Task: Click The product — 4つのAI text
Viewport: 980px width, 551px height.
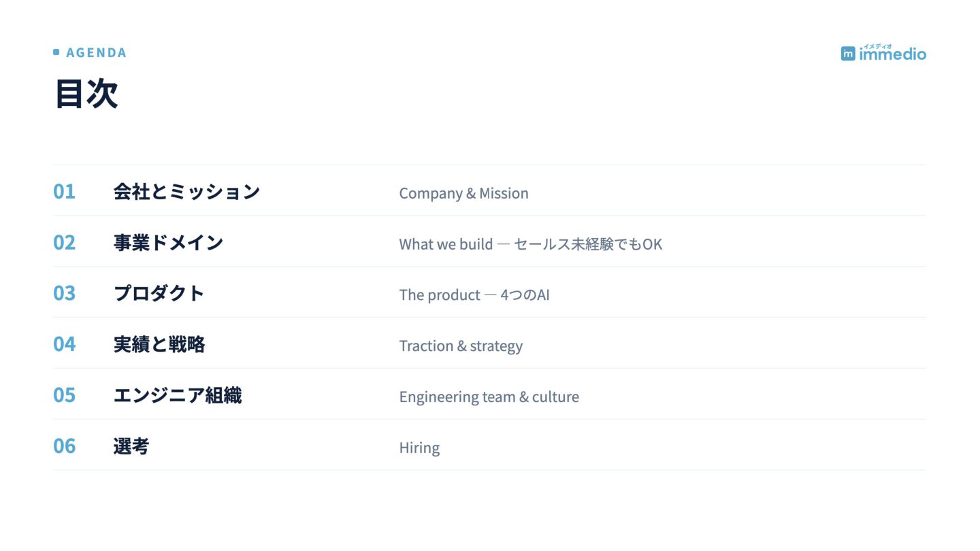Action: click(474, 295)
